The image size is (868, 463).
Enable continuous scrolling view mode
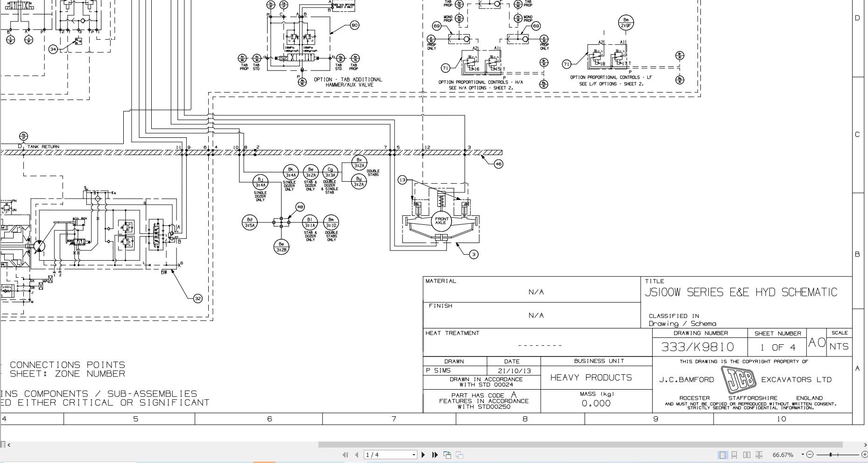(x=734, y=454)
